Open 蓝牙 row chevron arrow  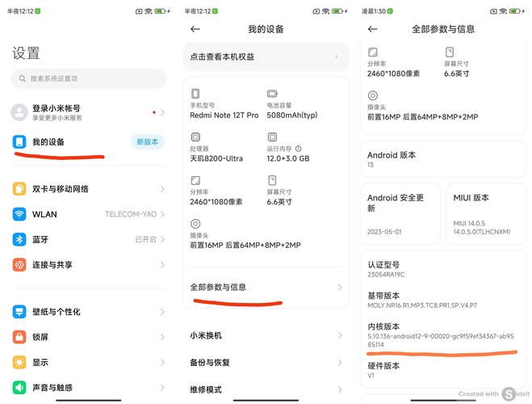(162, 239)
